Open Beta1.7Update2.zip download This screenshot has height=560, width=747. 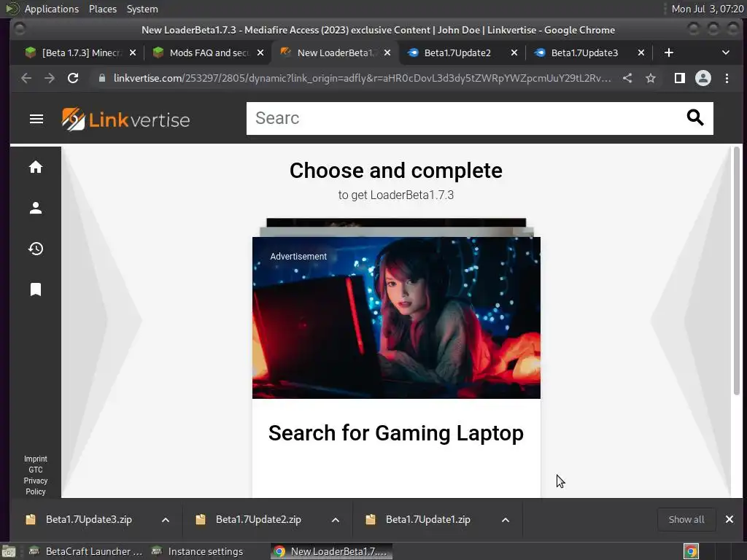259,519
